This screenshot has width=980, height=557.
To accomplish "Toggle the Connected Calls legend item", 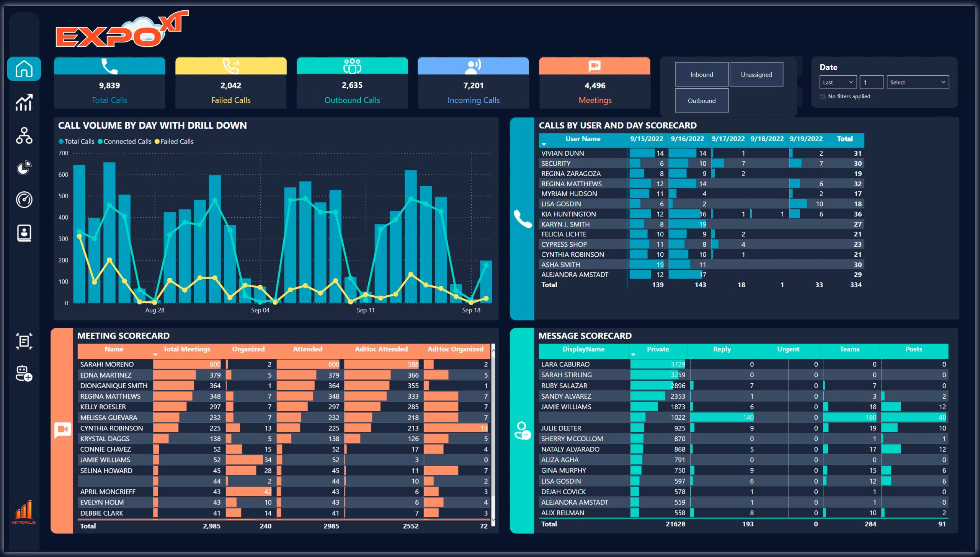I will point(125,141).
